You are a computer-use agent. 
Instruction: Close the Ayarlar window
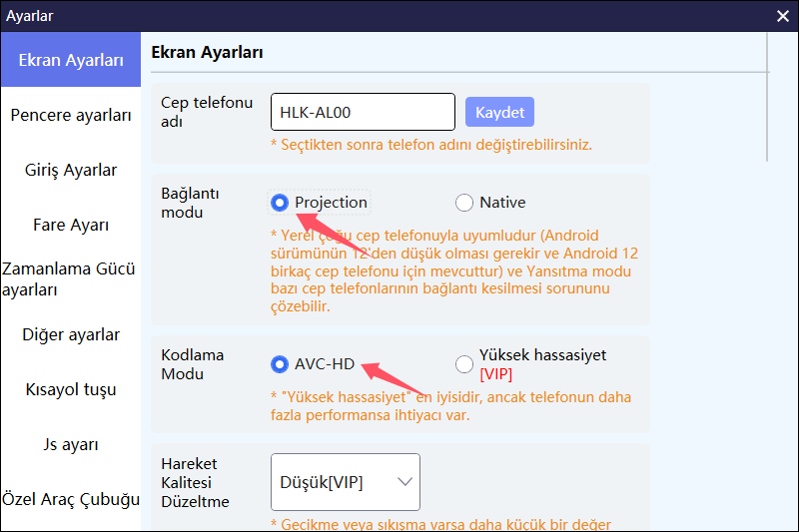coord(783,16)
